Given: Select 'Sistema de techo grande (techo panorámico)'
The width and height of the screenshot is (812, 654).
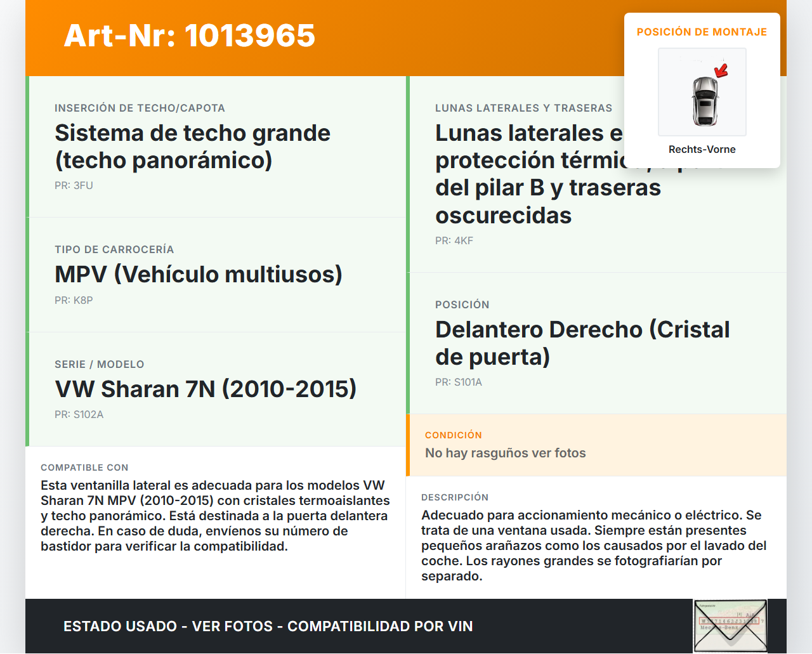Looking at the screenshot, I should point(193,147).
